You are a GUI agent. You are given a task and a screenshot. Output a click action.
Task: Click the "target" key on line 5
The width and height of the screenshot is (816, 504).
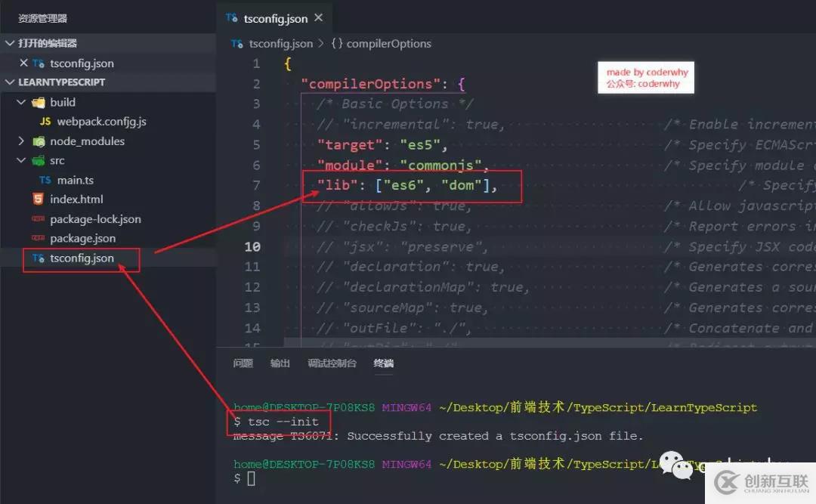click(x=350, y=145)
